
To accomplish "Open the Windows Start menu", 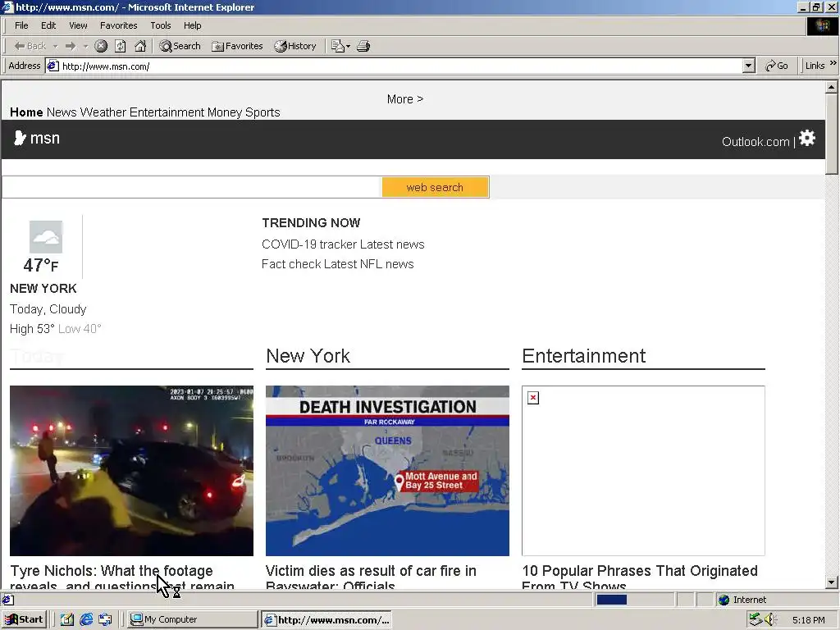I will pyautogui.click(x=24, y=619).
